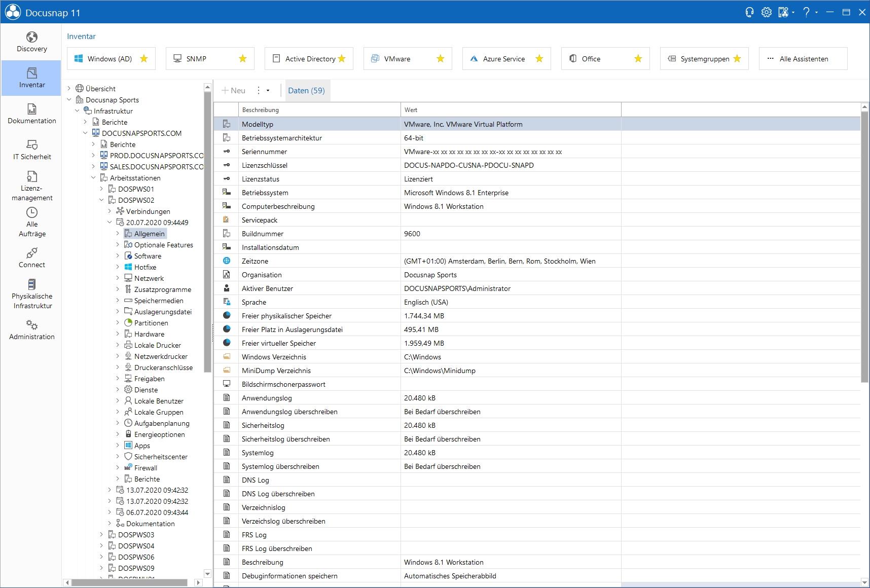Collapse the Docusnap Sports node
The image size is (870, 588).
pyautogui.click(x=69, y=100)
